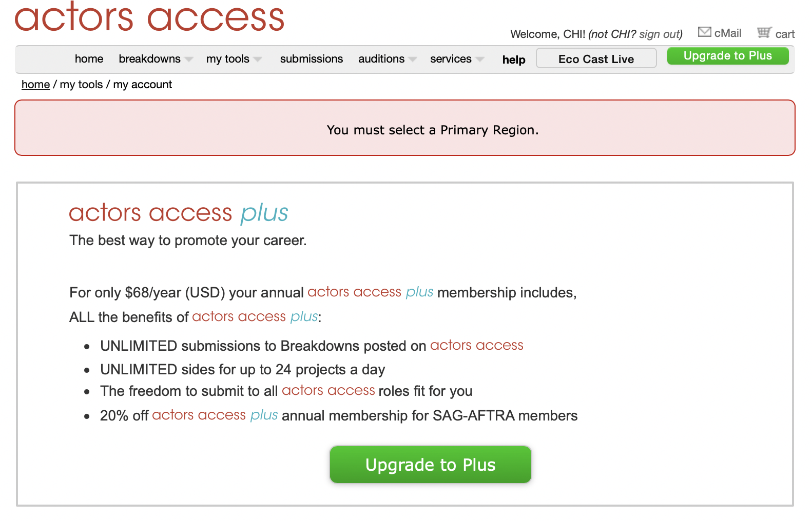Click the cMail text link

(x=727, y=33)
